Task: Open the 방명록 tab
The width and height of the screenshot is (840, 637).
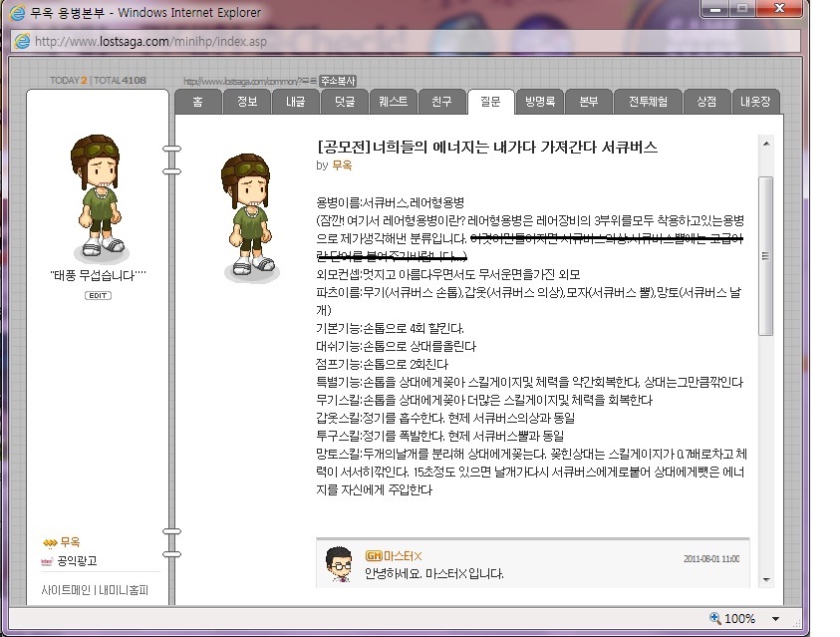Action: coord(539,102)
